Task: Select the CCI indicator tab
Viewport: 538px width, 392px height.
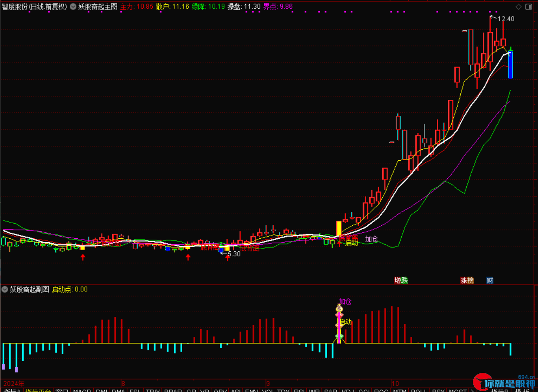Action: [364, 390]
